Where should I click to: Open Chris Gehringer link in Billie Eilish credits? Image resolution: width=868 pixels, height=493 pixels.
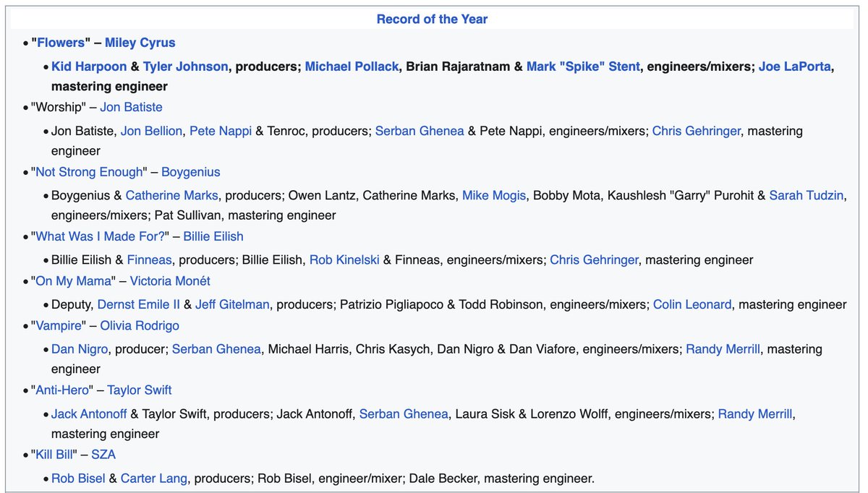(x=595, y=260)
